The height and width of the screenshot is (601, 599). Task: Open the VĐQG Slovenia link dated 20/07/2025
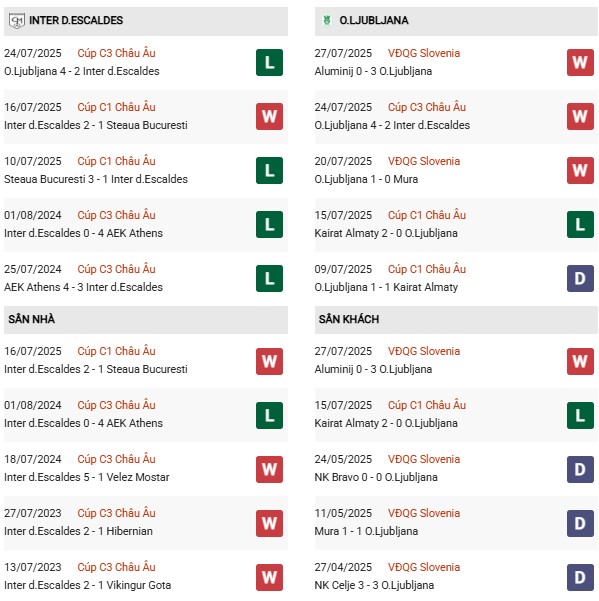coord(423,161)
